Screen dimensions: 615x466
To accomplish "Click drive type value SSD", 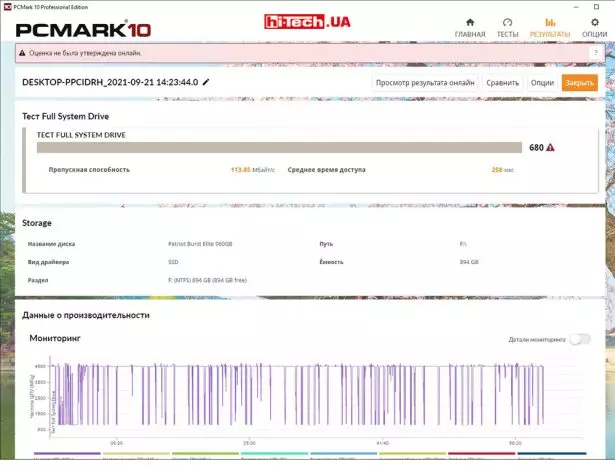I will [173, 262].
